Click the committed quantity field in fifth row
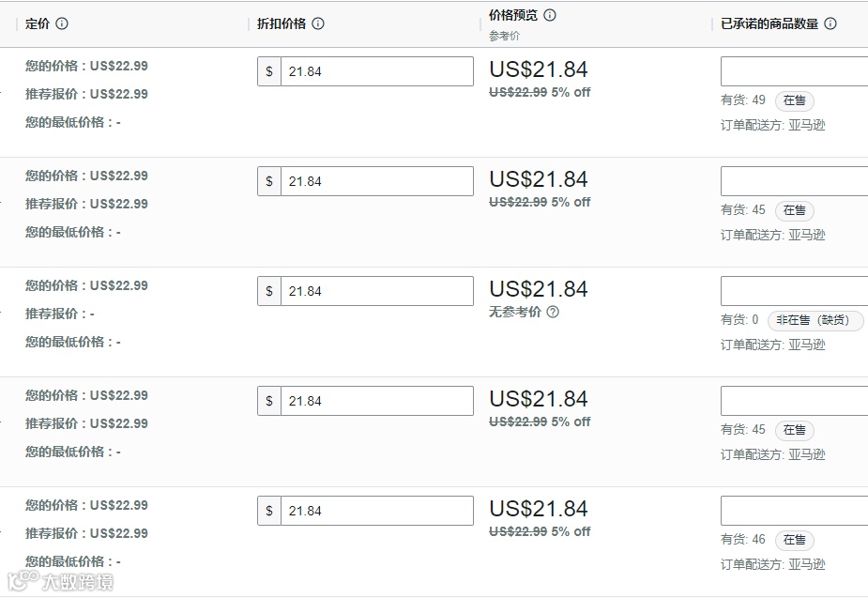 794,511
